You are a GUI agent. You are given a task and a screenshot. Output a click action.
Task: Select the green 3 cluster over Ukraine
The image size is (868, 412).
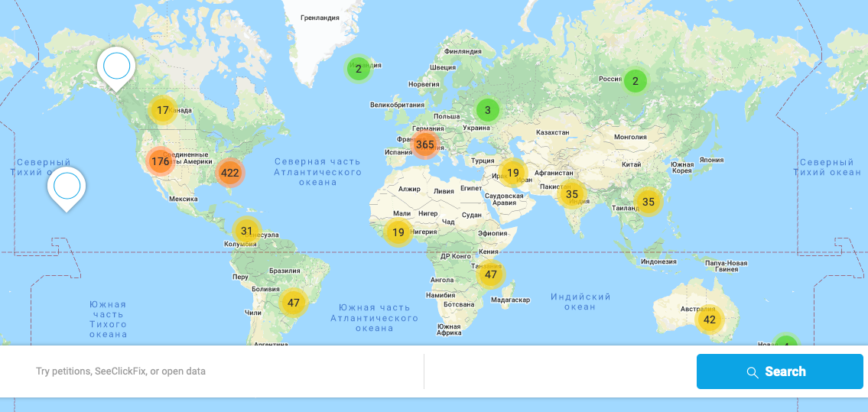(x=487, y=110)
